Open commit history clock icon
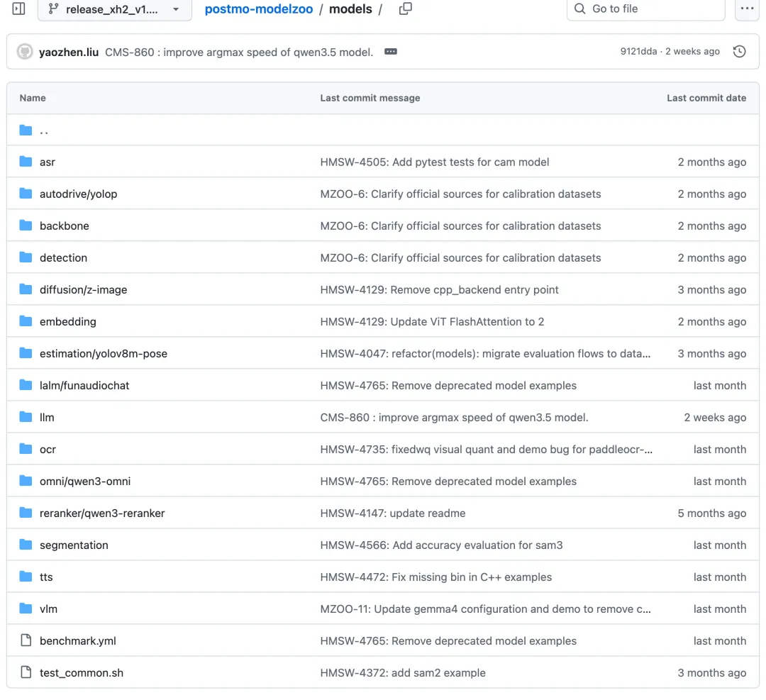 [739, 51]
